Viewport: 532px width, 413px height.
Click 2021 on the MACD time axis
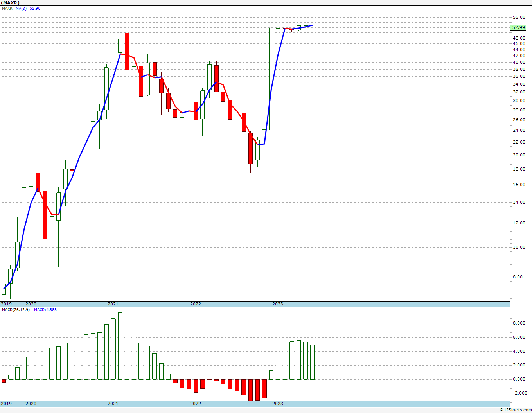113,404
